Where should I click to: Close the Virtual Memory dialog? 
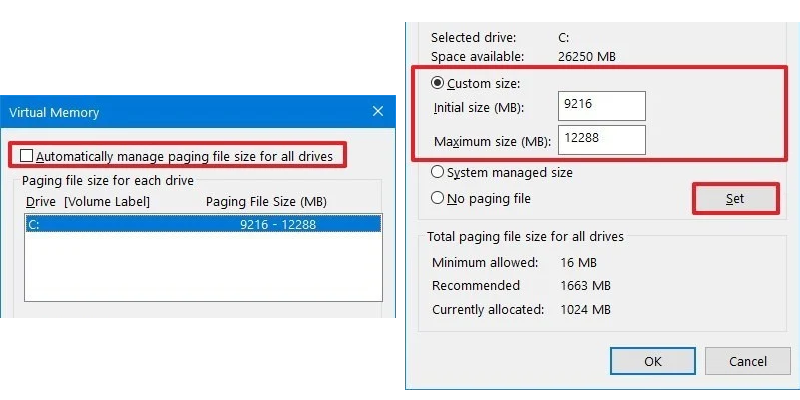coord(378,112)
